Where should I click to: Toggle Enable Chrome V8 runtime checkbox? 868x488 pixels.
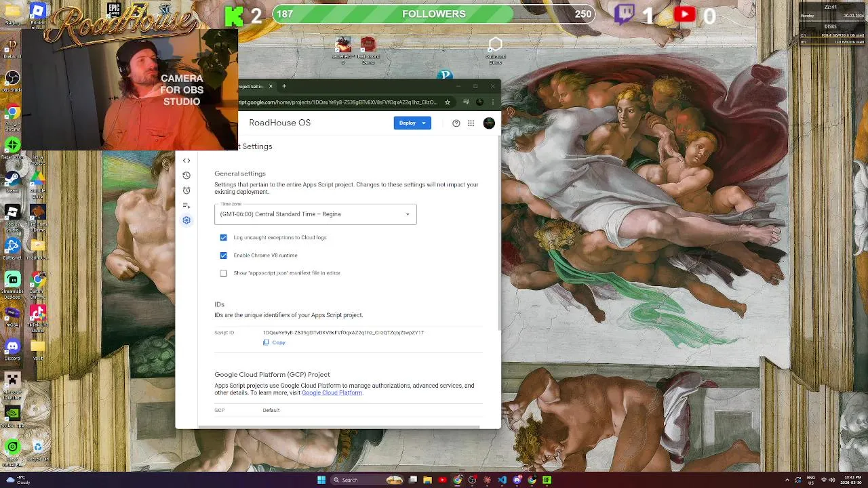(x=223, y=256)
